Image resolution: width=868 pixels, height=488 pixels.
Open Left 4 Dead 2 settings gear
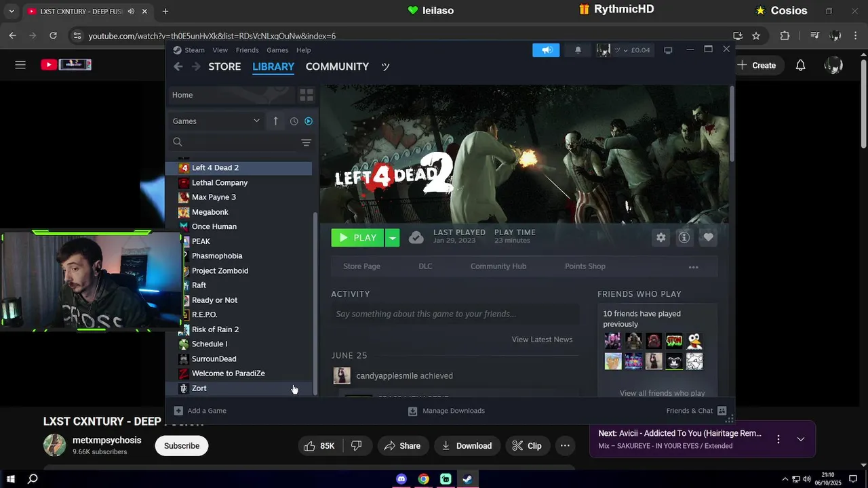click(660, 237)
